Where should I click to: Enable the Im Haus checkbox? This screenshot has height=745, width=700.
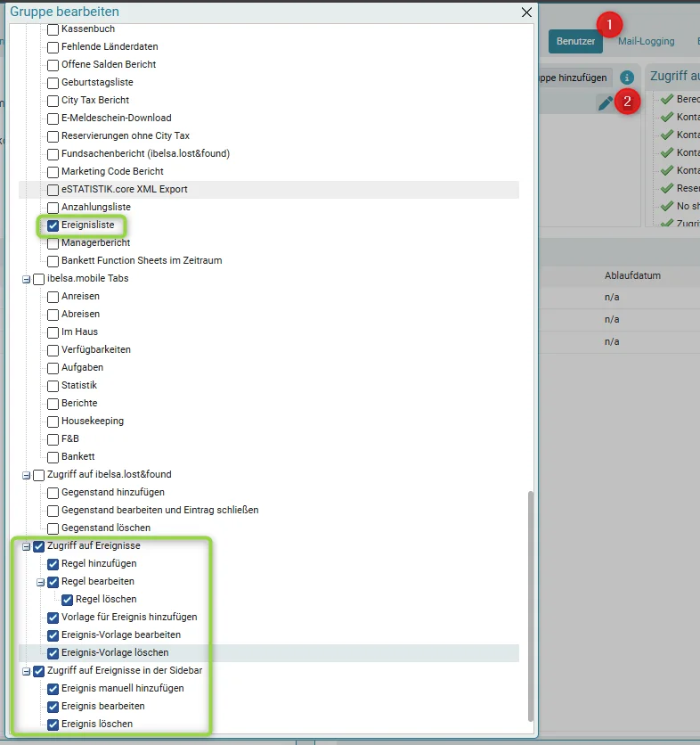tap(53, 332)
